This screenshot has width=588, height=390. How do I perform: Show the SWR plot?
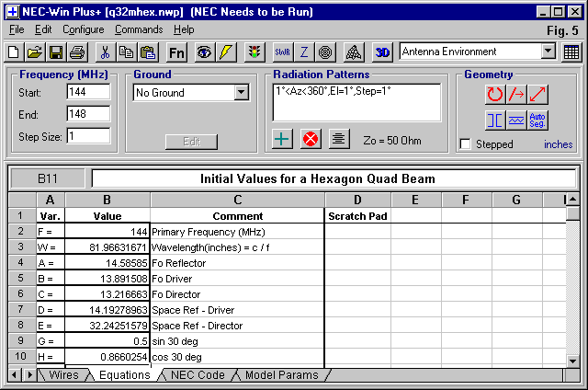(x=280, y=52)
